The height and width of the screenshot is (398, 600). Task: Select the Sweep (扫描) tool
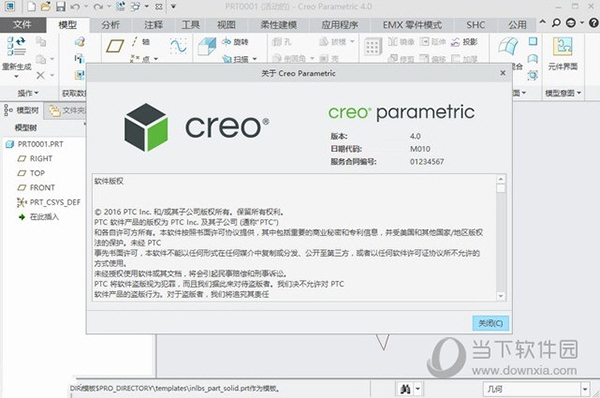tap(235, 59)
